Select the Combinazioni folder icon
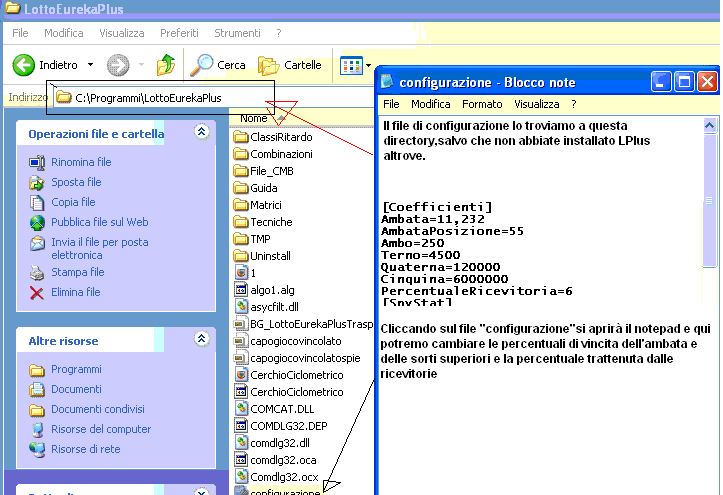 (241, 154)
